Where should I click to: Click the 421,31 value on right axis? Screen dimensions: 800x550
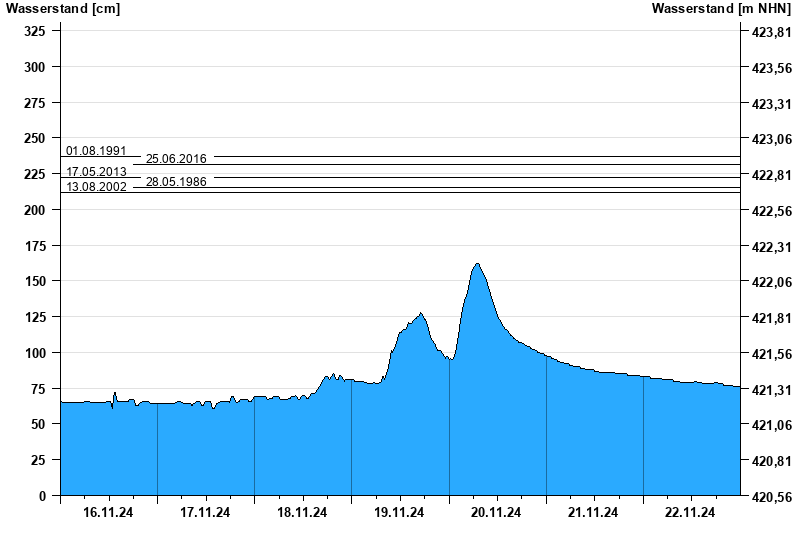[772, 390]
